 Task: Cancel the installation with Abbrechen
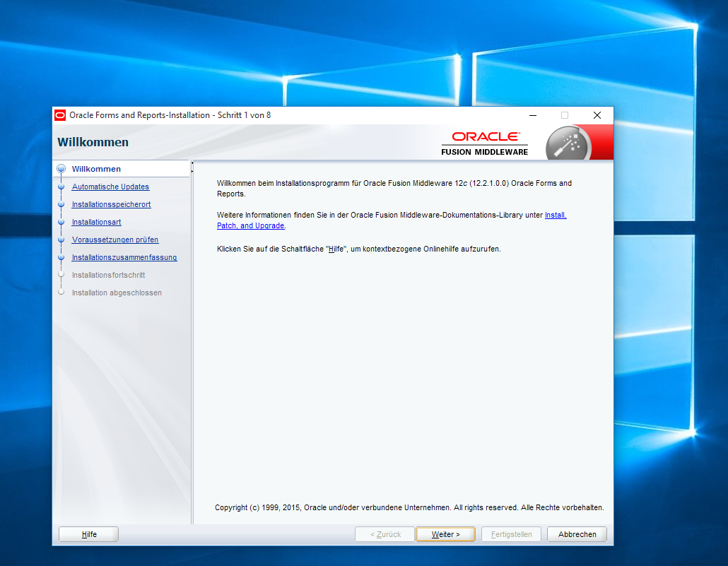point(577,534)
